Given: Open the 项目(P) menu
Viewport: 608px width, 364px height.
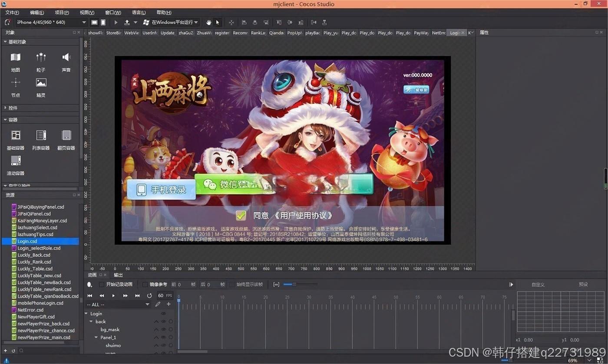Looking at the screenshot, I should pyautogui.click(x=62, y=13).
